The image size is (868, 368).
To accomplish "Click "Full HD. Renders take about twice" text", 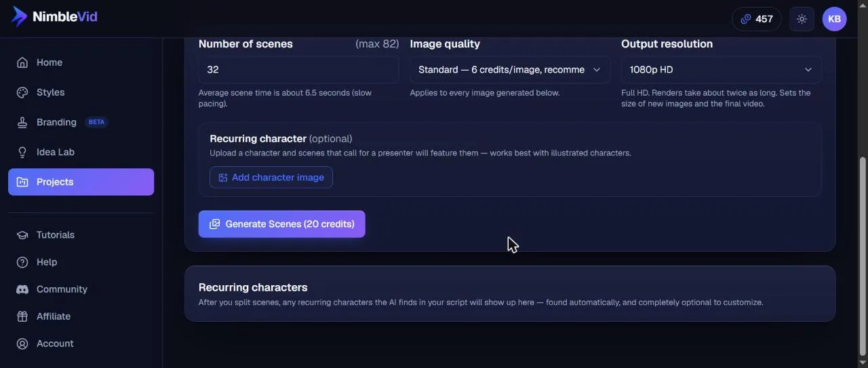I will (716, 98).
